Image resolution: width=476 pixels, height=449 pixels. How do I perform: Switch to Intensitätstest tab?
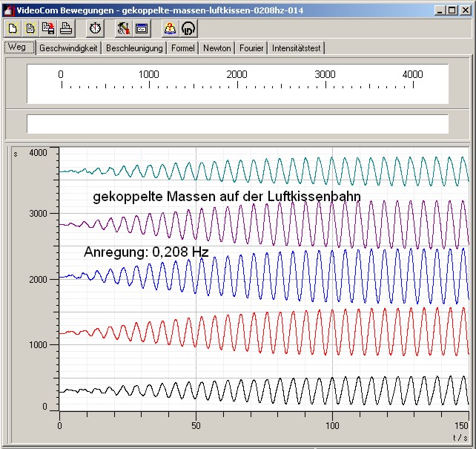[297, 48]
